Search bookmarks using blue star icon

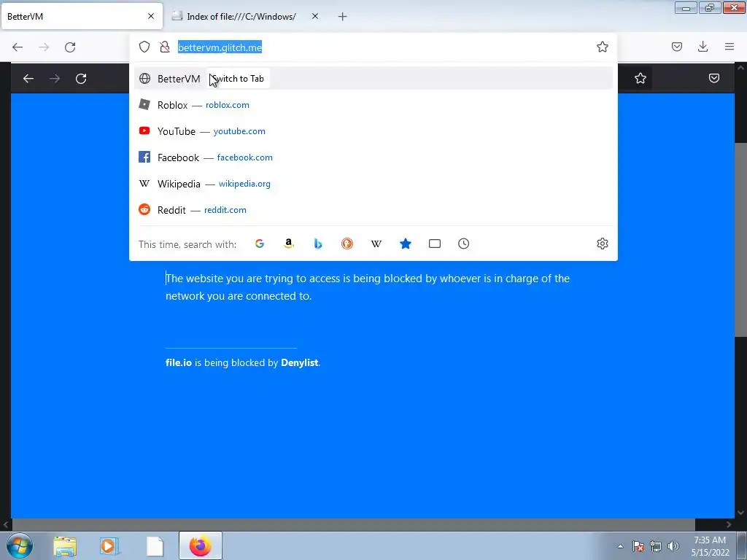click(406, 244)
